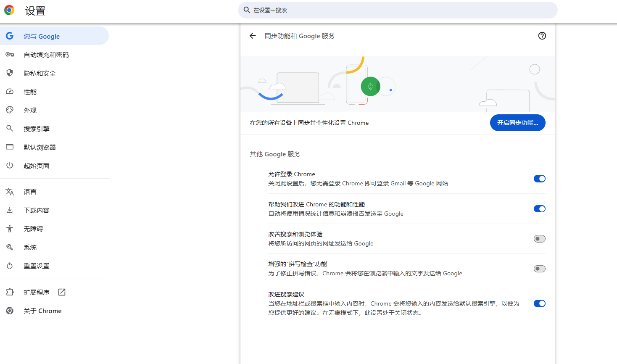
Task: Open 您与 Google settings section
Action: pyautogui.click(x=54, y=36)
